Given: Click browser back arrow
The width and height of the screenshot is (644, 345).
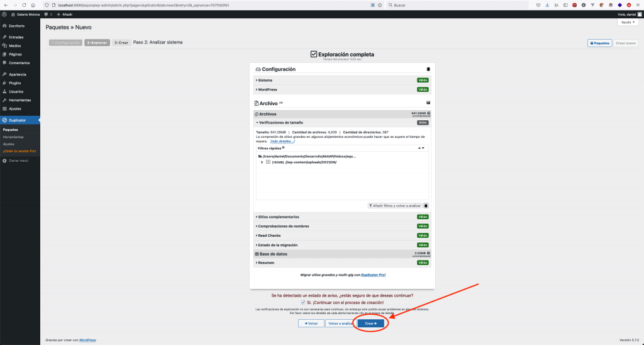Looking at the screenshot, I should tap(5, 5).
